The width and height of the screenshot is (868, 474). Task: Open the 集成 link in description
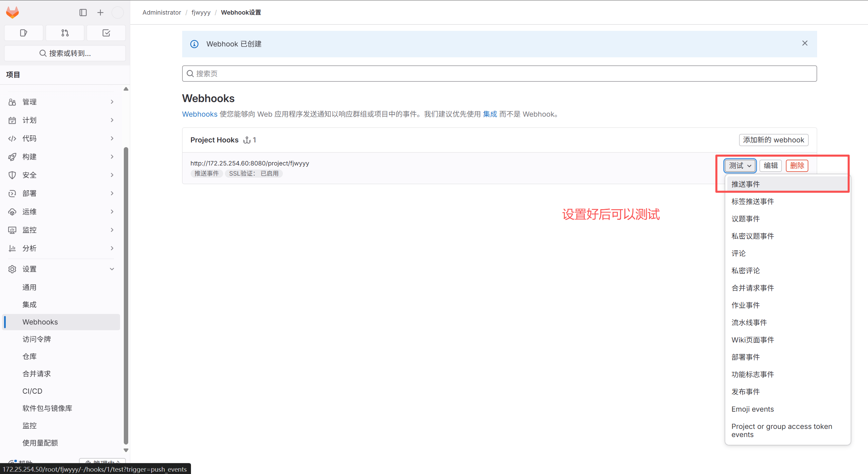coord(489,114)
